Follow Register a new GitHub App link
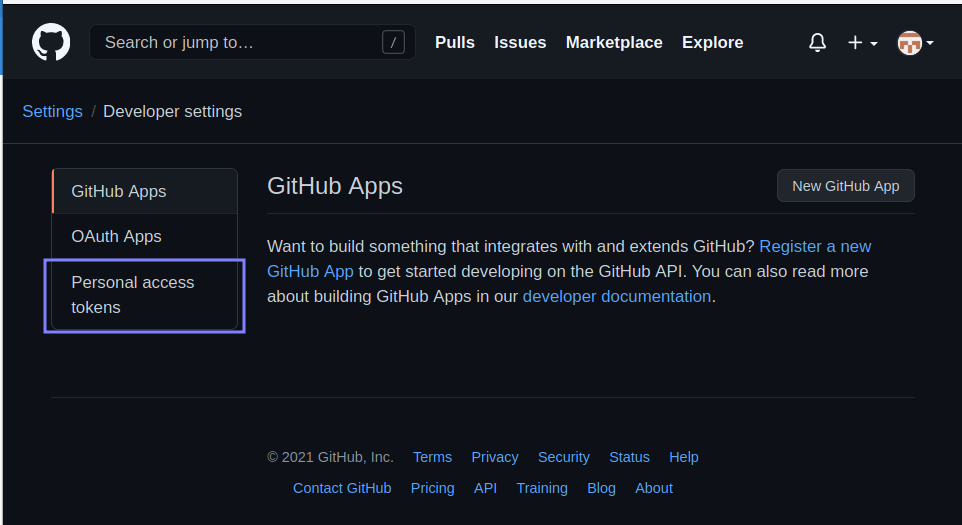 pyautogui.click(x=814, y=246)
